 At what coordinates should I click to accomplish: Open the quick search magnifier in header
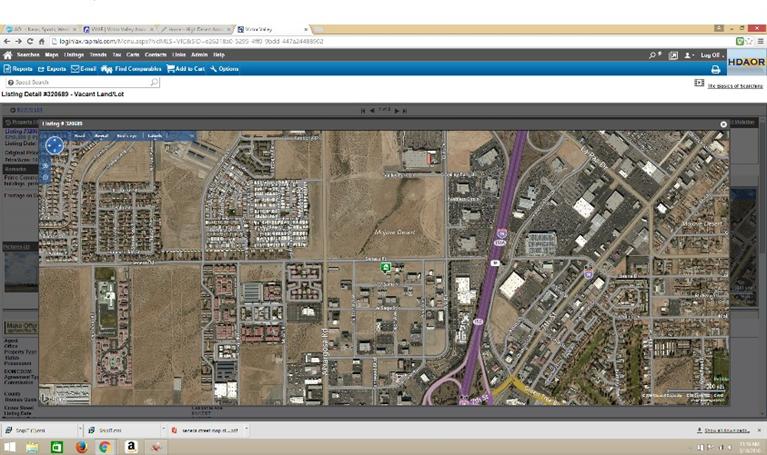pos(654,55)
